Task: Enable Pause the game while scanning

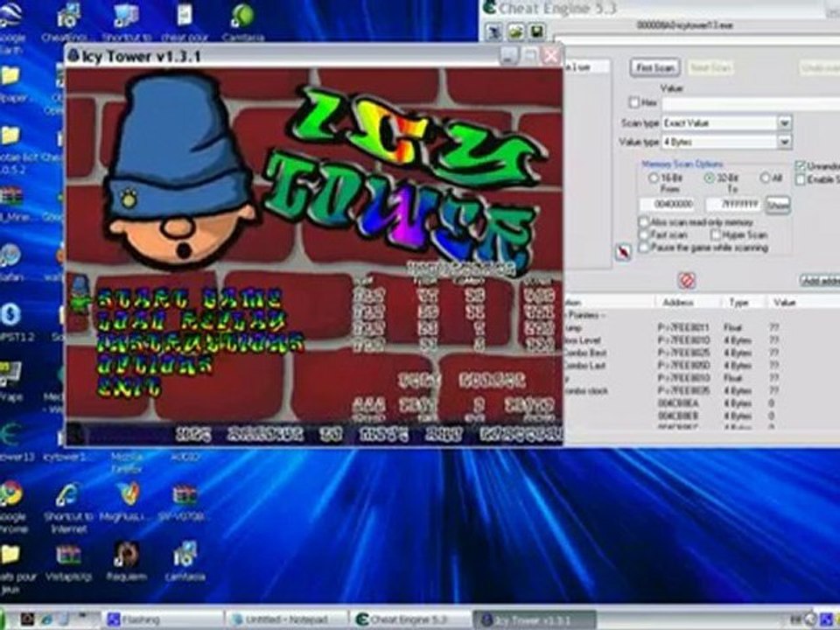Action: tap(644, 248)
